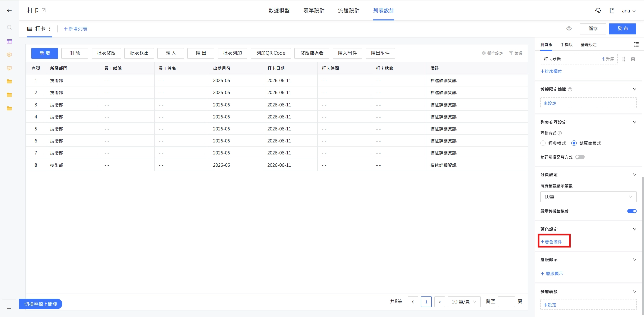The image size is (644, 317).
Task: Click 層級顯示 add link
Action: (552, 273)
